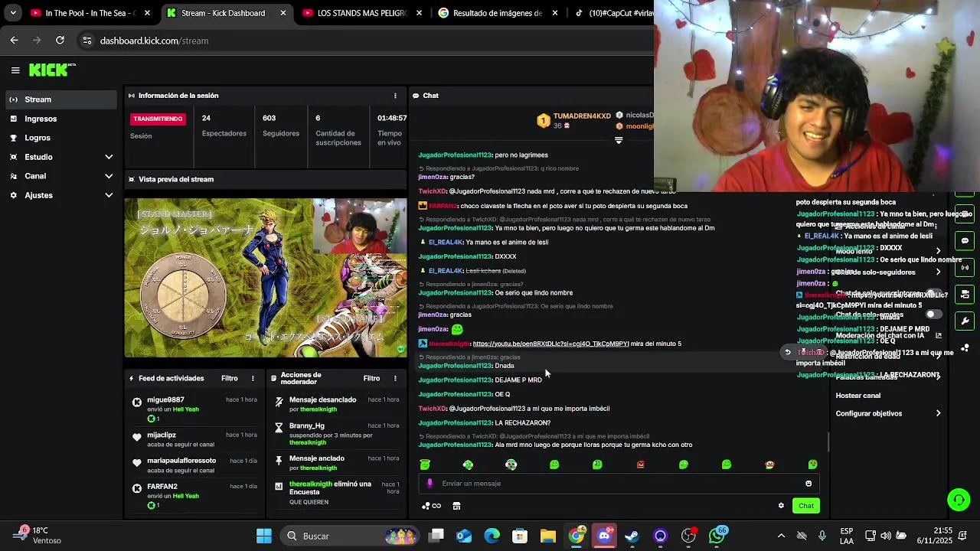Click the Chat panel speech bubble icon

pyautogui.click(x=416, y=96)
